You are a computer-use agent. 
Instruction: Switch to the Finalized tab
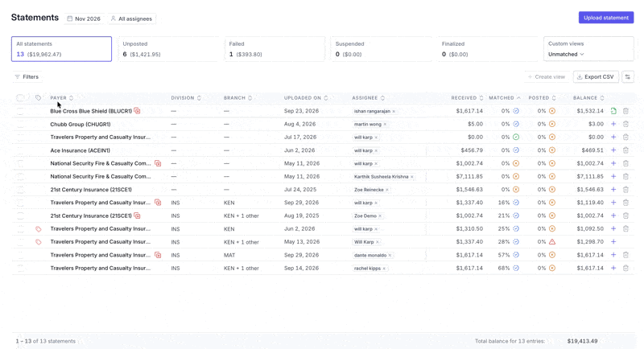487,49
